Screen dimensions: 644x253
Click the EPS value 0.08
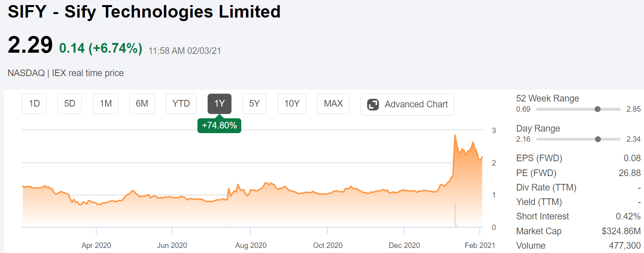pos(632,158)
